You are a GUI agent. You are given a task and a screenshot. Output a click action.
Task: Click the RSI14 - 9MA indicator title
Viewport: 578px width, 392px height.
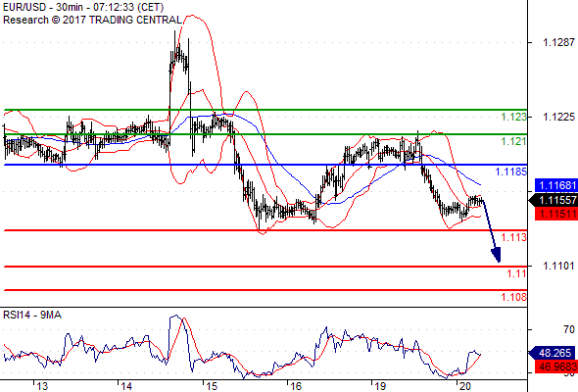click(x=32, y=315)
